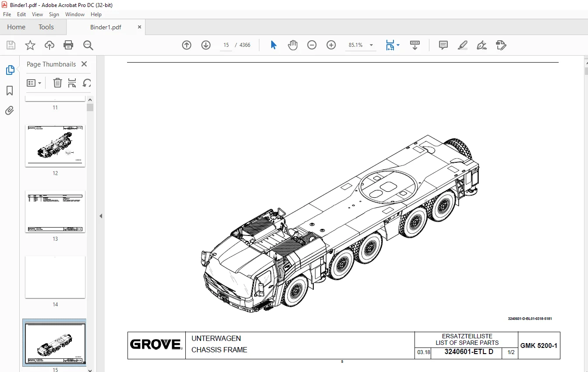Switch to the Tools tab
Image resolution: width=588 pixels, height=372 pixels.
46,27
